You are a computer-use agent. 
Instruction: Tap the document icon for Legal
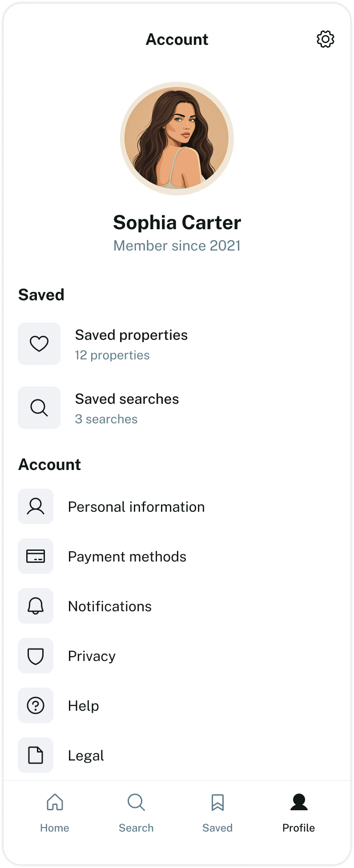(36, 755)
